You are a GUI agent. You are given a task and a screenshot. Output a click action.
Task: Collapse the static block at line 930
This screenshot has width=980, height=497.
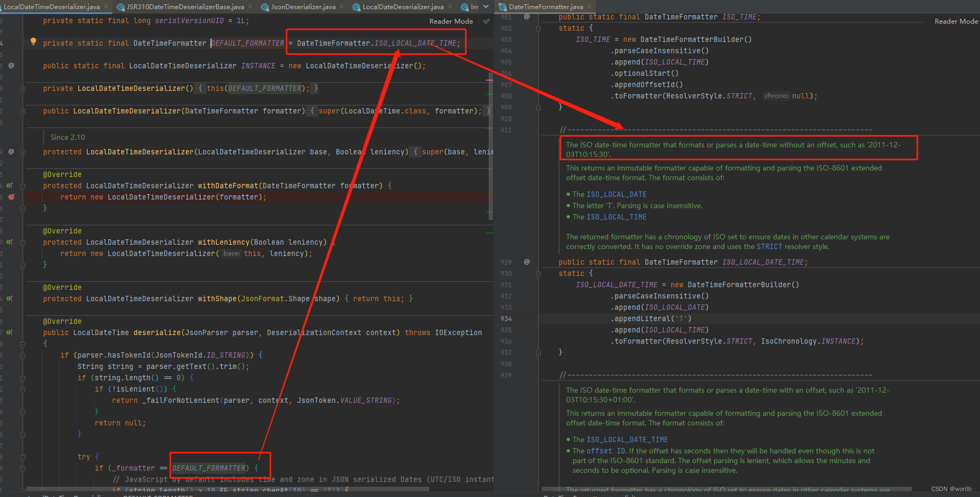click(538, 274)
